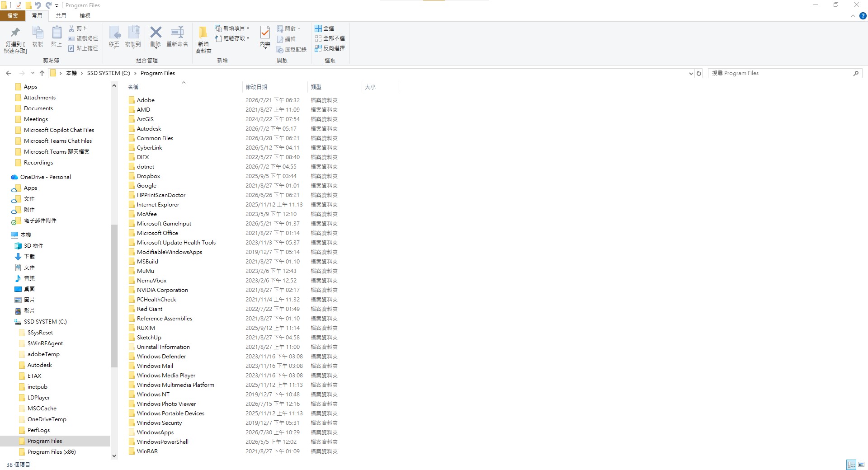Click the redo arrow in title bar toolbar
The image size is (868, 470).
click(x=48, y=5)
